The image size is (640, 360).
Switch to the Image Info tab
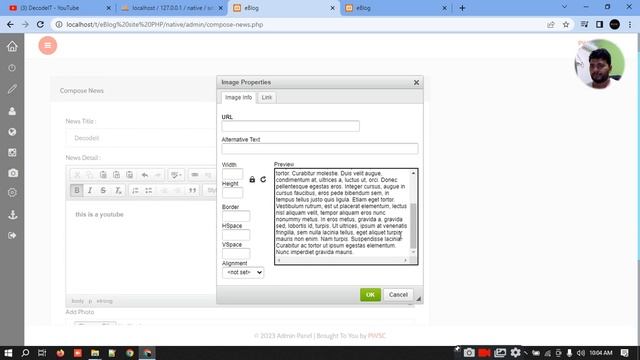pos(238,98)
